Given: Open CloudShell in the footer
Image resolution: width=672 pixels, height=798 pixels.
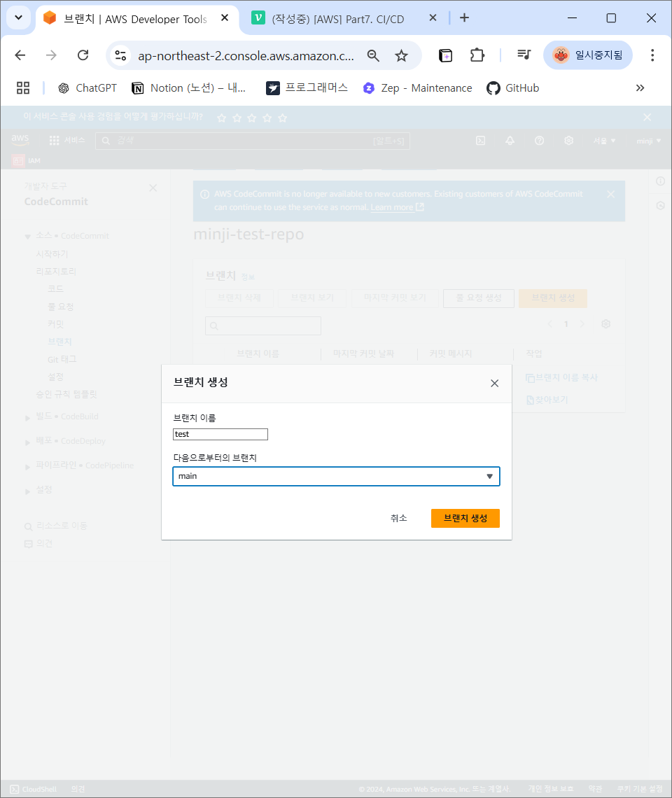Looking at the screenshot, I should (x=34, y=790).
